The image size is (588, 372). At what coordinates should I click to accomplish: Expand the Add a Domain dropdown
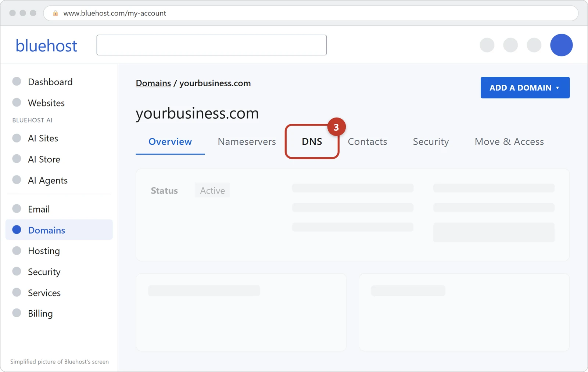525,87
